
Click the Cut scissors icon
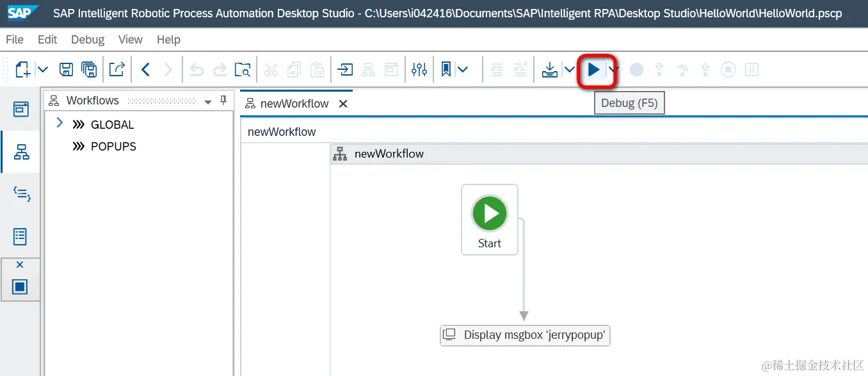(x=271, y=69)
